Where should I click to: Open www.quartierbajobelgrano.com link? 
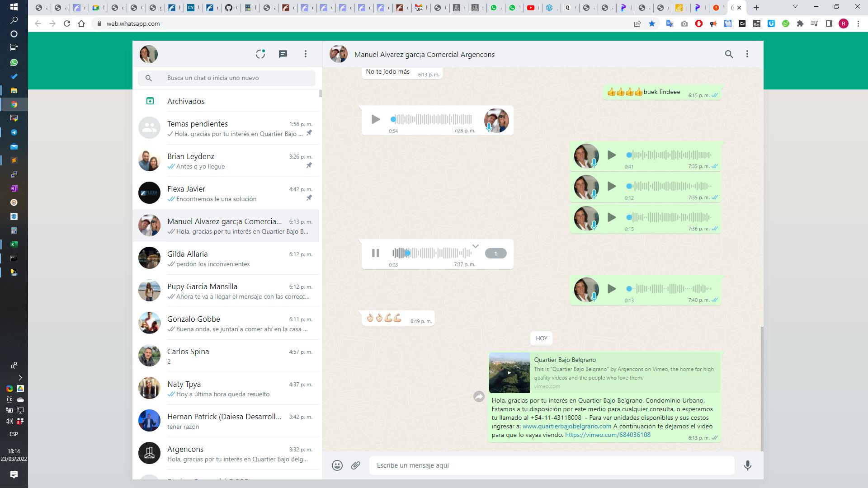click(567, 426)
